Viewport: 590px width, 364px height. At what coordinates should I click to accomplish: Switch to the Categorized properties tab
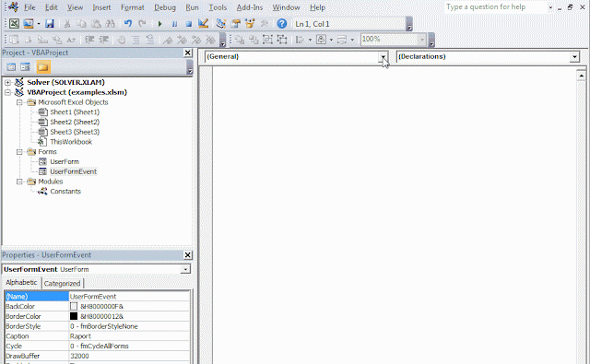pyautogui.click(x=62, y=284)
